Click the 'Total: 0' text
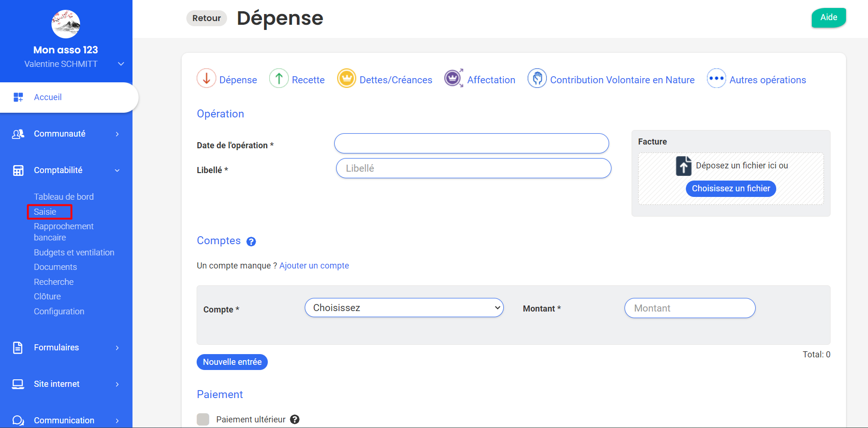868x428 pixels. coord(816,355)
